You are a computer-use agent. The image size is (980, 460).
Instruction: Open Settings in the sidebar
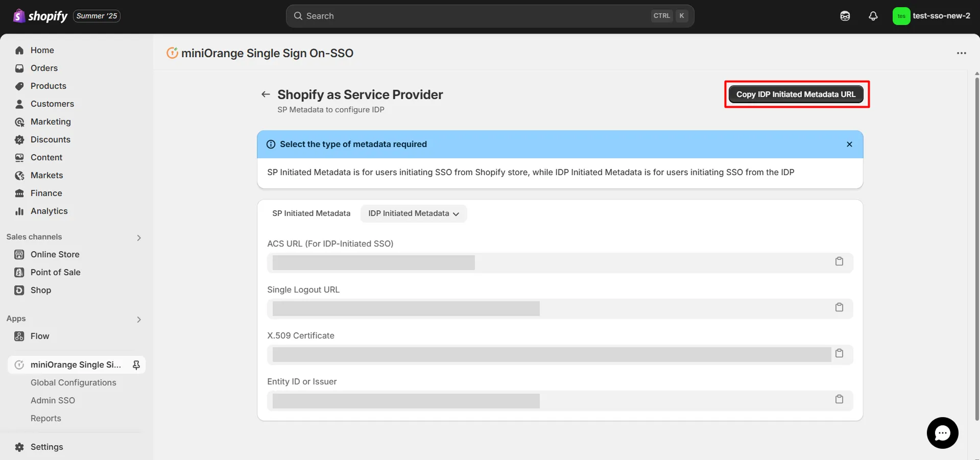[47, 447]
